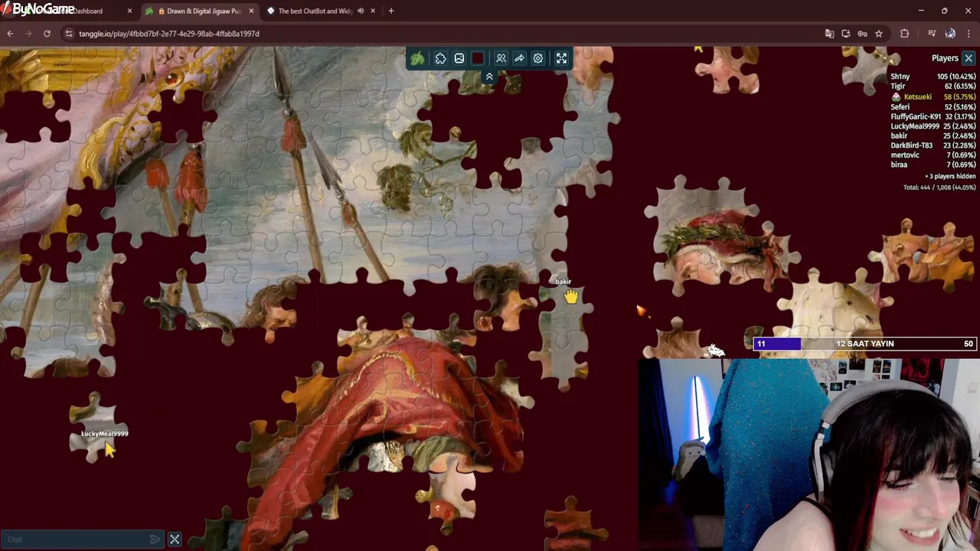Bookmark this page with the star
Image resolution: width=980 pixels, height=551 pixels.
point(879,34)
